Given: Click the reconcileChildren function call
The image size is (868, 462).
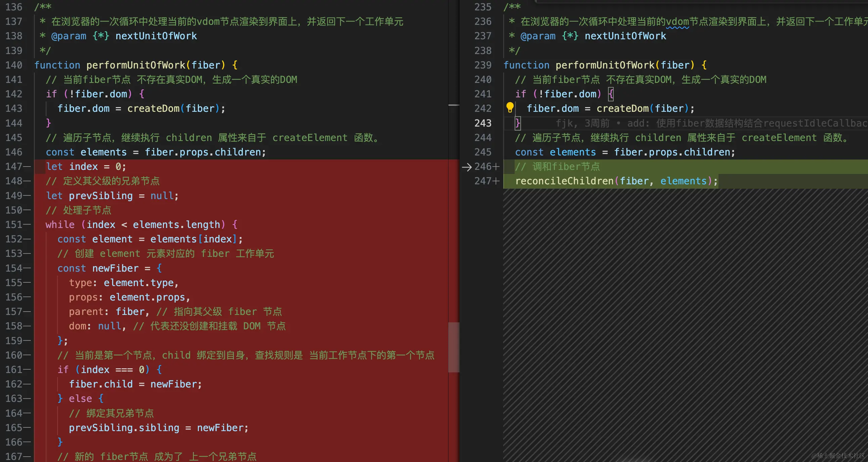Looking at the screenshot, I should [564, 181].
